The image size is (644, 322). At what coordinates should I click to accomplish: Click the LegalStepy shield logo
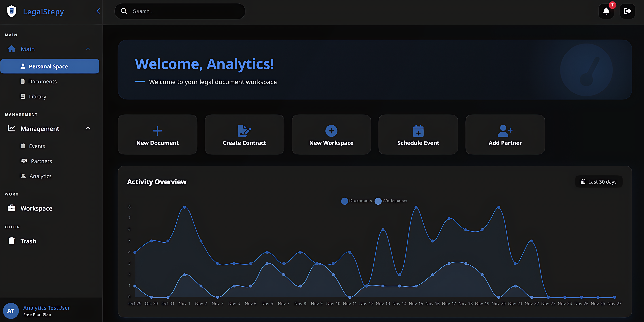tap(12, 11)
